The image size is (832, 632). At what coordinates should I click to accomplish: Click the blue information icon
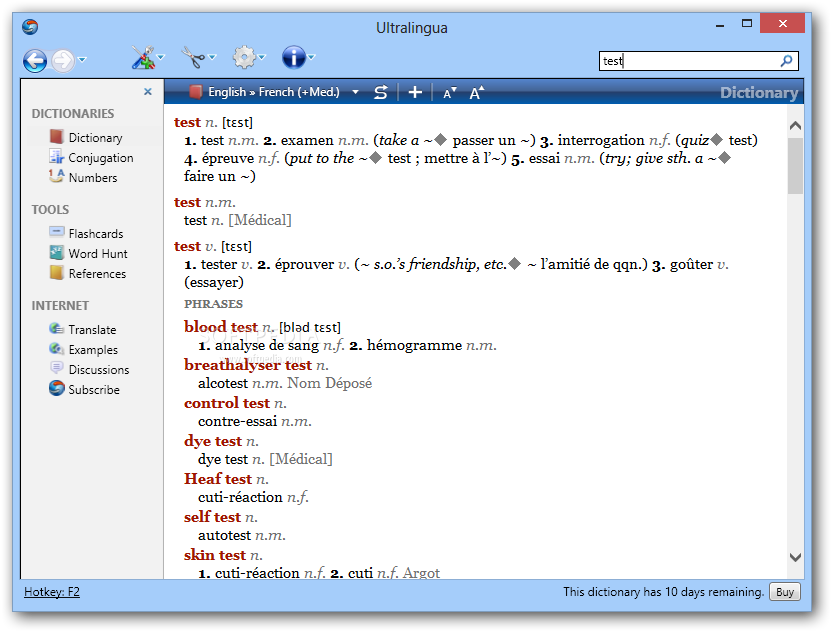coord(293,57)
